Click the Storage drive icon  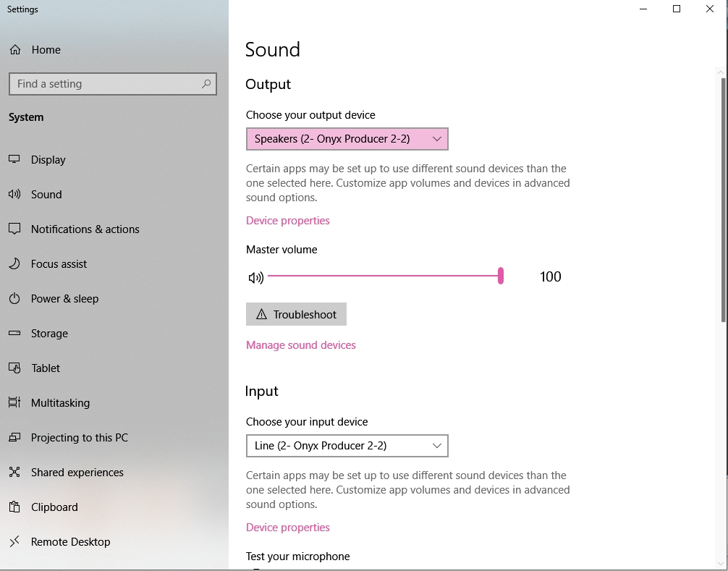(x=15, y=333)
